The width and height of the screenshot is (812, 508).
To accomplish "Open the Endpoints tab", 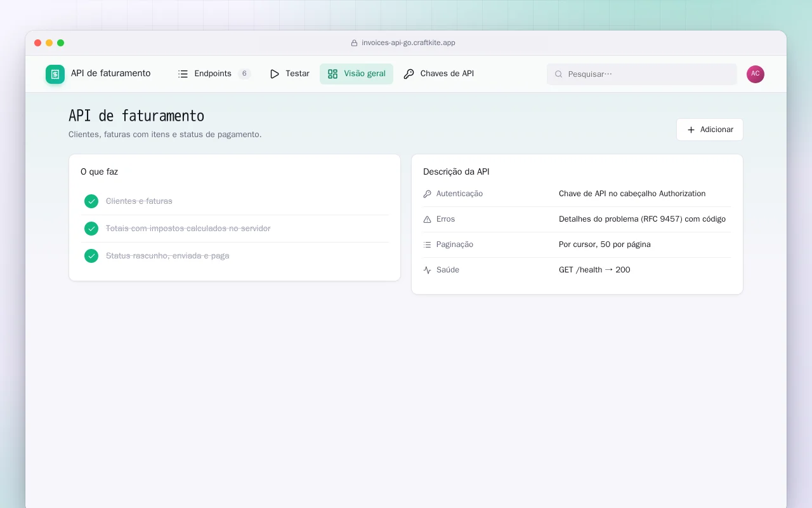I will [214, 74].
